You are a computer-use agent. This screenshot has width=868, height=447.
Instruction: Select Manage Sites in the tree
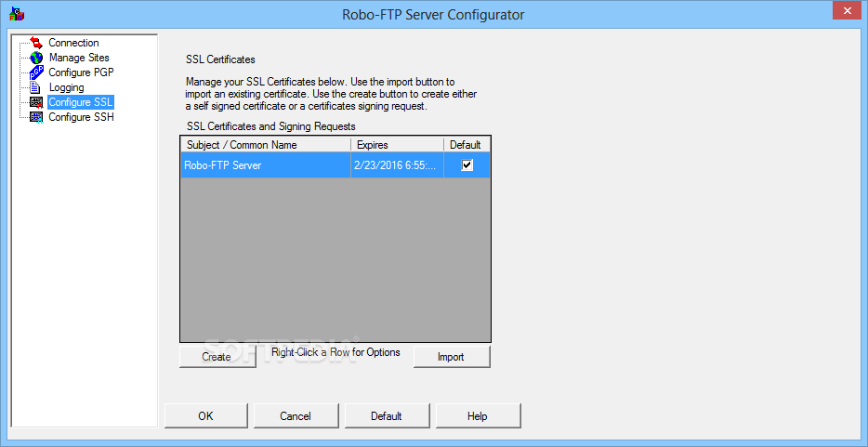(79, 58)
